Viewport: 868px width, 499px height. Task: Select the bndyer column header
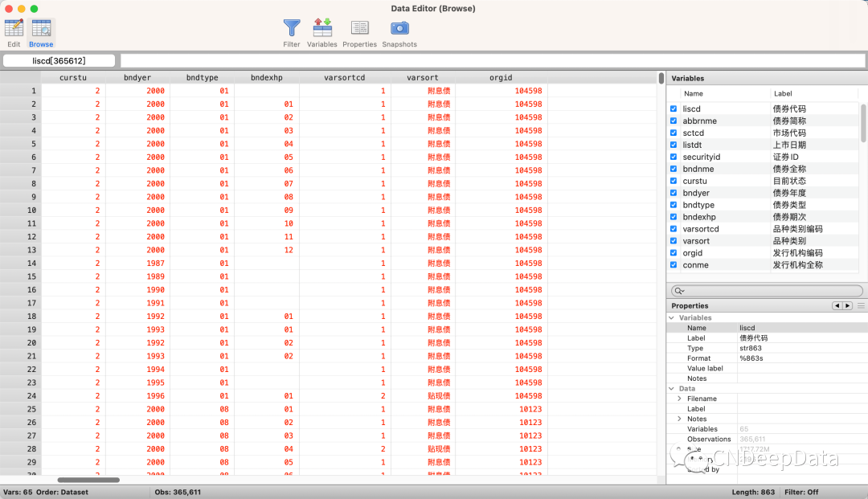tap(137, 77)
